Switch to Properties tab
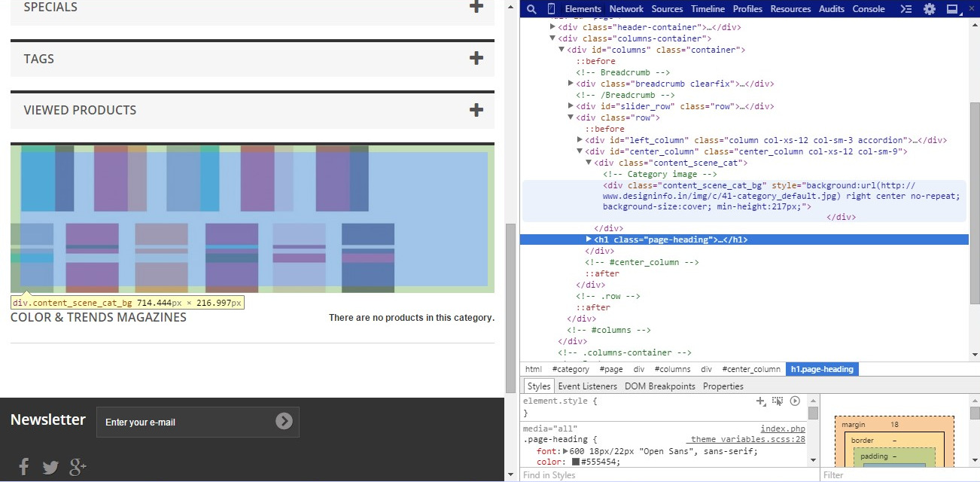980x482 pixels. pos(723,386)
